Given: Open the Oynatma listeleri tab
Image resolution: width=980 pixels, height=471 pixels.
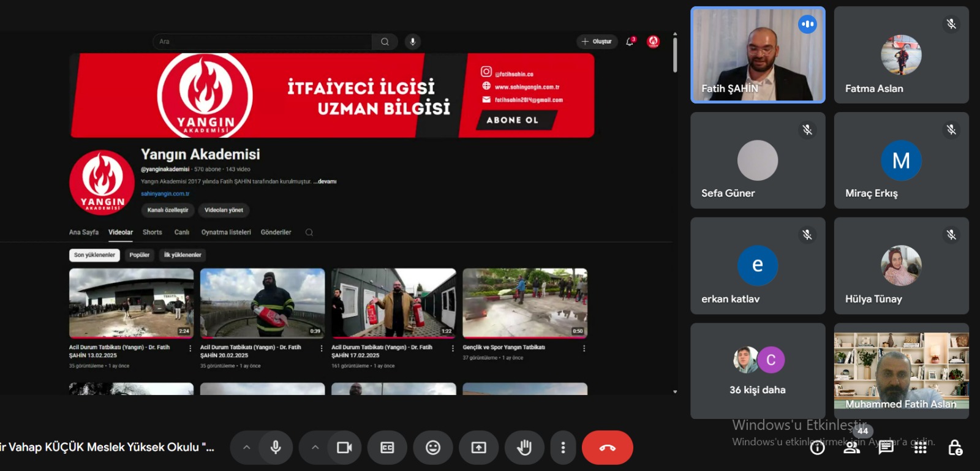Looking at the screenshot, I should [226, 232].
